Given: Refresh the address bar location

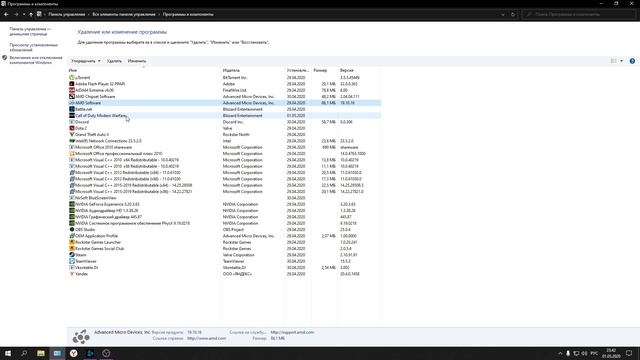Looking at the screenshot, I should click(x=513, y=14).
